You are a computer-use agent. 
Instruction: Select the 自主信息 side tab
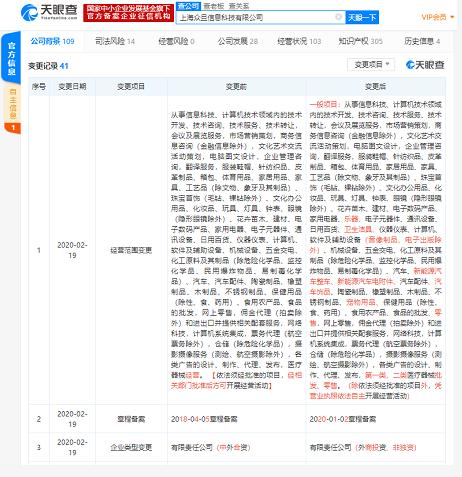click(12, 104)
